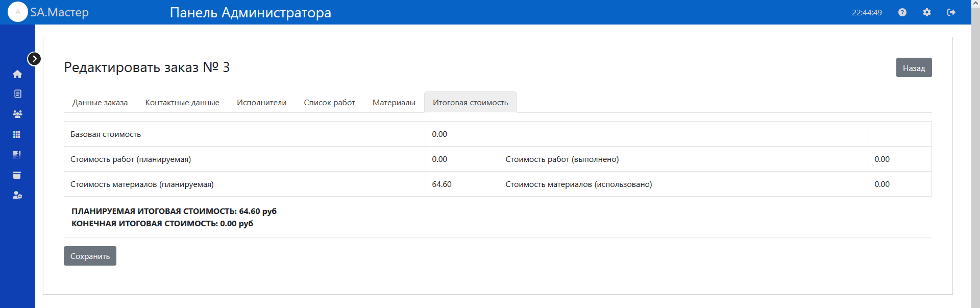Select the Исполнители tab
The height and width of the screenshot is (308, 980).
pyautogui.click(x=261, y=103)
